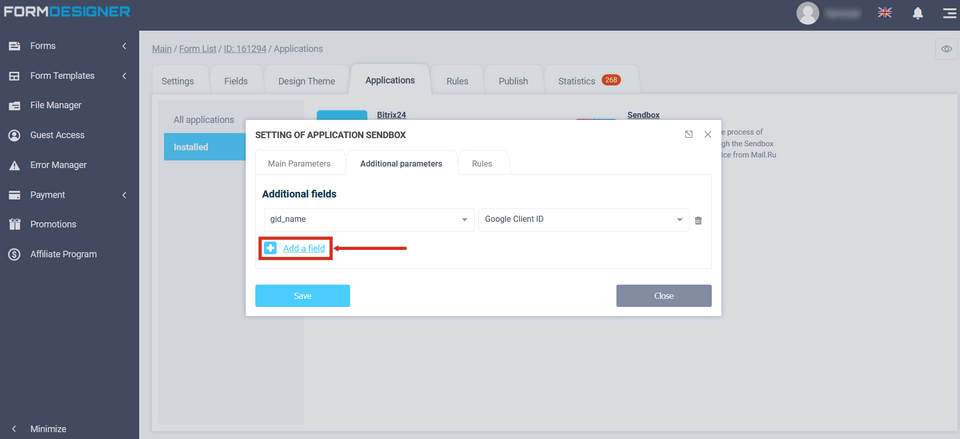Expand the Sendbox settings dialog window
The image size is (960, 439).
tap(689, 134)
